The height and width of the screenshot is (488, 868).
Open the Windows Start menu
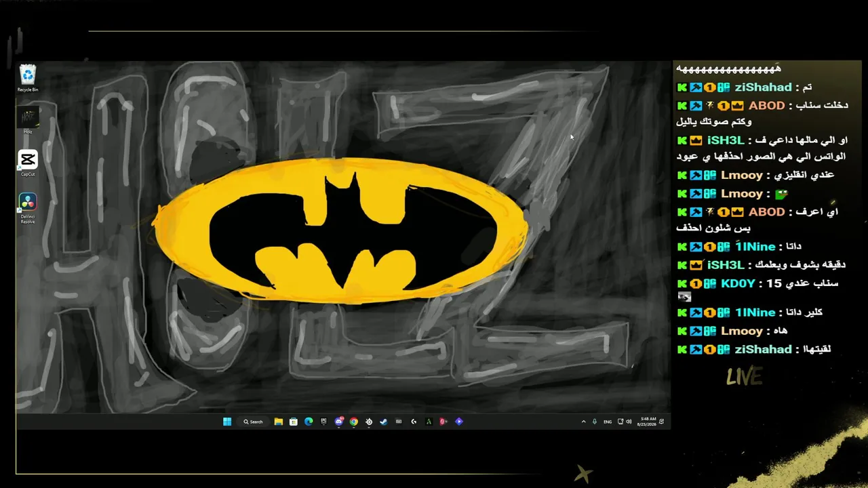227,422
